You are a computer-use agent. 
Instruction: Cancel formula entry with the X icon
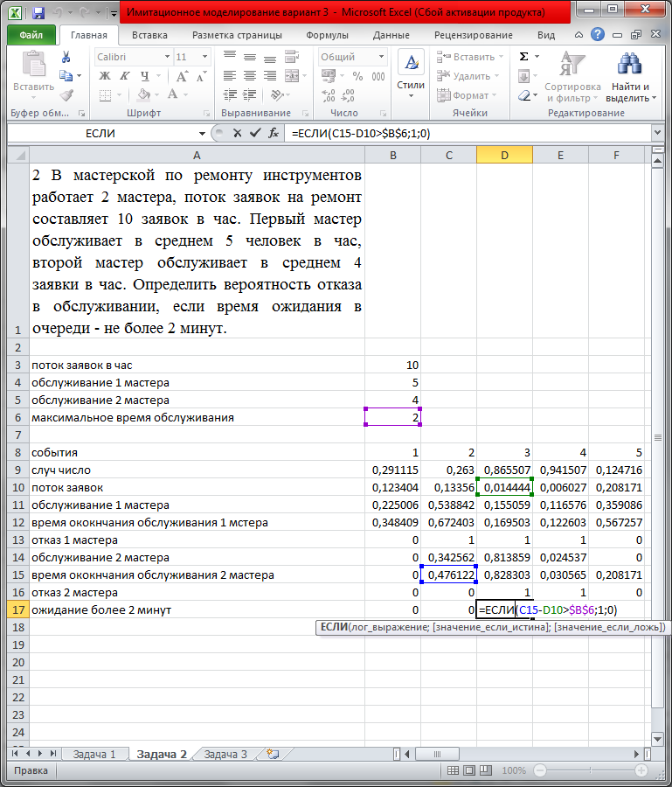click(237, 133)
